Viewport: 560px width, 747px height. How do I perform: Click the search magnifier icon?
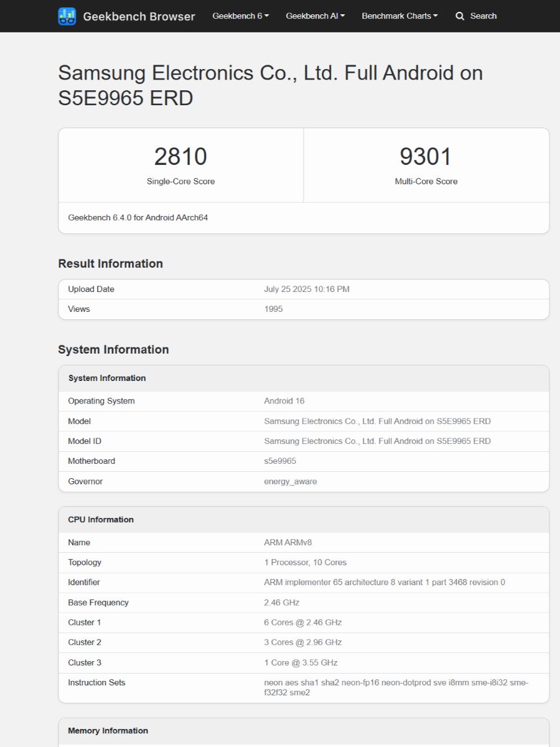(460, 16)
